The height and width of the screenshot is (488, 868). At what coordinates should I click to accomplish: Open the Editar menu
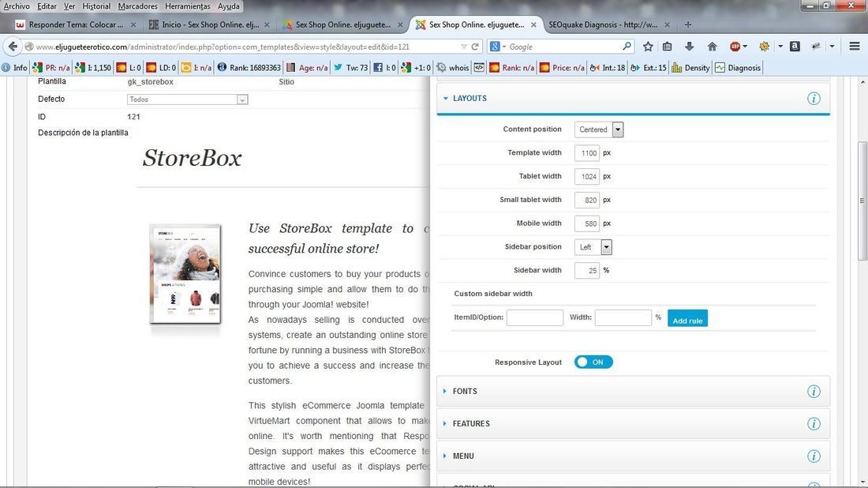47,6
